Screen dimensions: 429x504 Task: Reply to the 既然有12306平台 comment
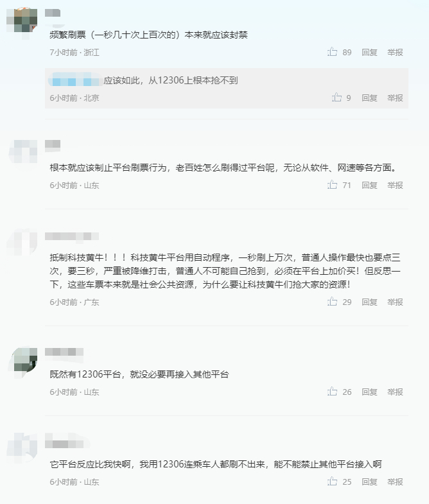(369, 392)
